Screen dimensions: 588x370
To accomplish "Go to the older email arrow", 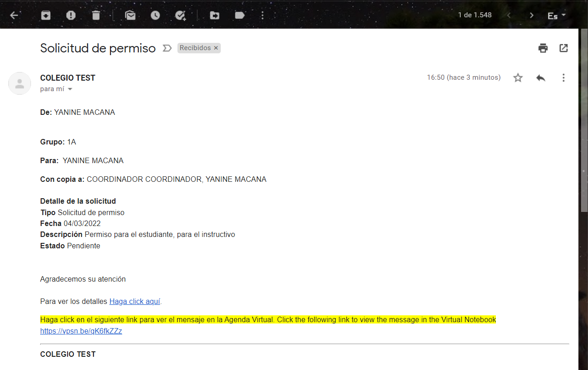I will tap(531, 15).
